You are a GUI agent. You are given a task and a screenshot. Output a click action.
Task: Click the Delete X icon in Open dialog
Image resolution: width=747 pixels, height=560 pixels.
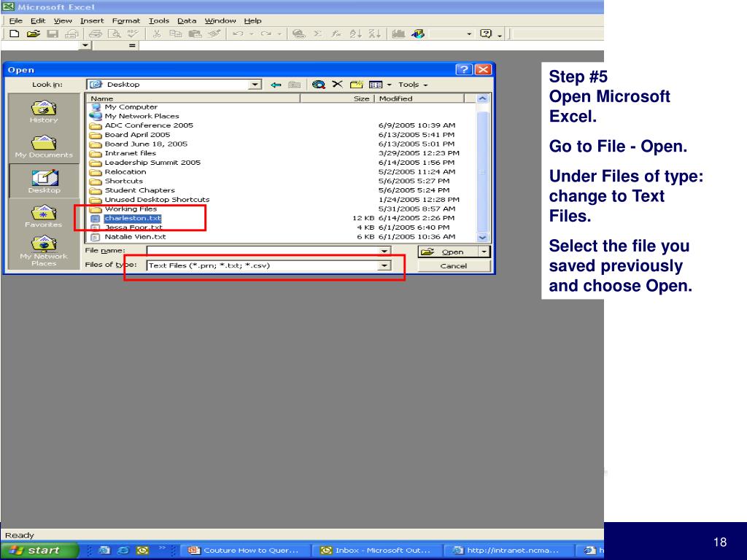337,85
